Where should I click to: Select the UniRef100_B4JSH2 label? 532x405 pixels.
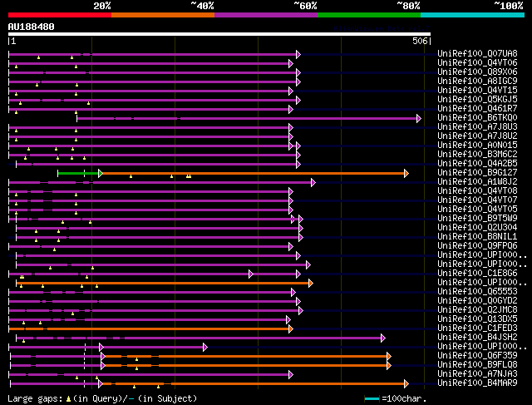point(477,338)
